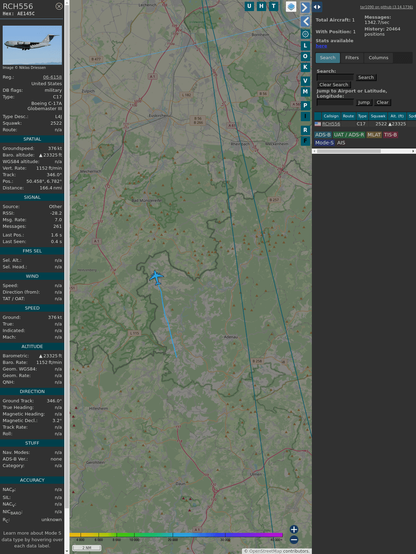Open the stats 'here' link
Viewport: 416px width, 554px height.
(321, 46)
